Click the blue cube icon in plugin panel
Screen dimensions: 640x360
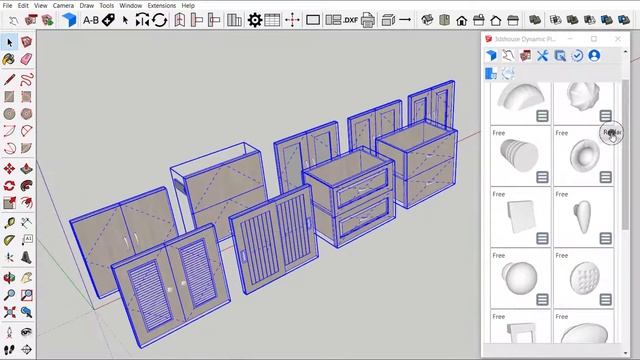pyautogui.click(x=491, y=56)
